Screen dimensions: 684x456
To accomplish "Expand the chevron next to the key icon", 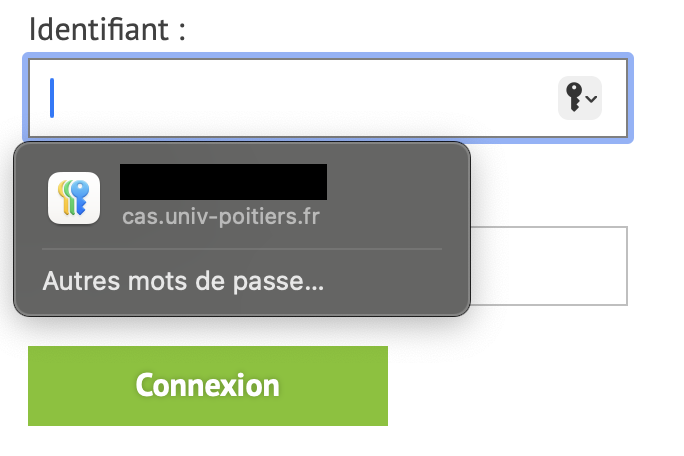I will pos(591,99).
